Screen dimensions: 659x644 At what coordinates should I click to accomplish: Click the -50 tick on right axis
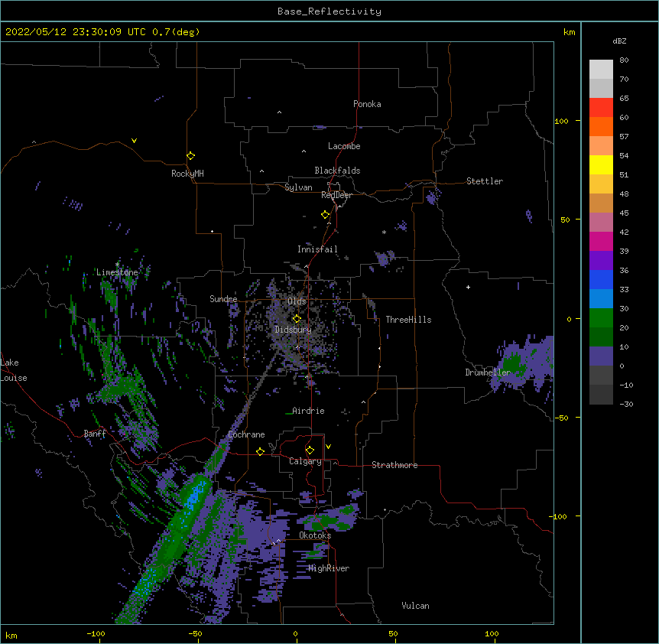[x=561, y=418]
